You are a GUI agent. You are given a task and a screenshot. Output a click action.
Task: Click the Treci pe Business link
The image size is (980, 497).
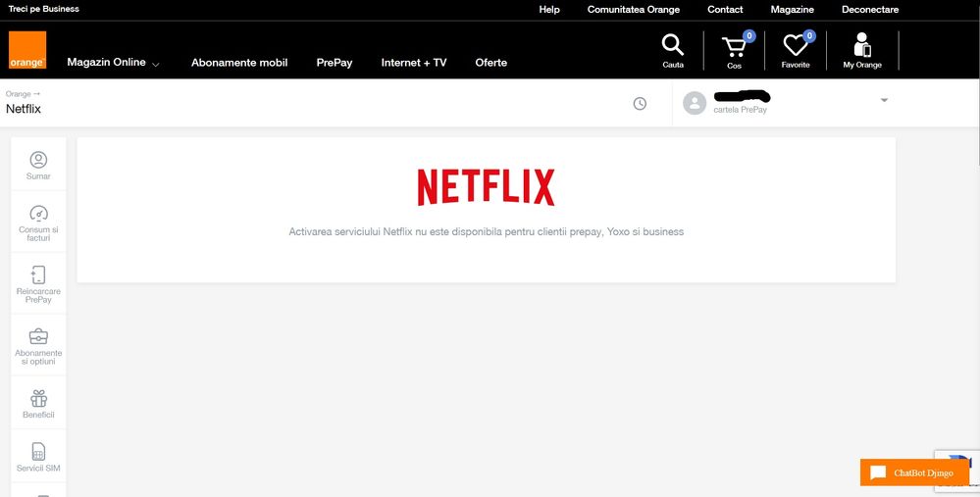[44, 9]
